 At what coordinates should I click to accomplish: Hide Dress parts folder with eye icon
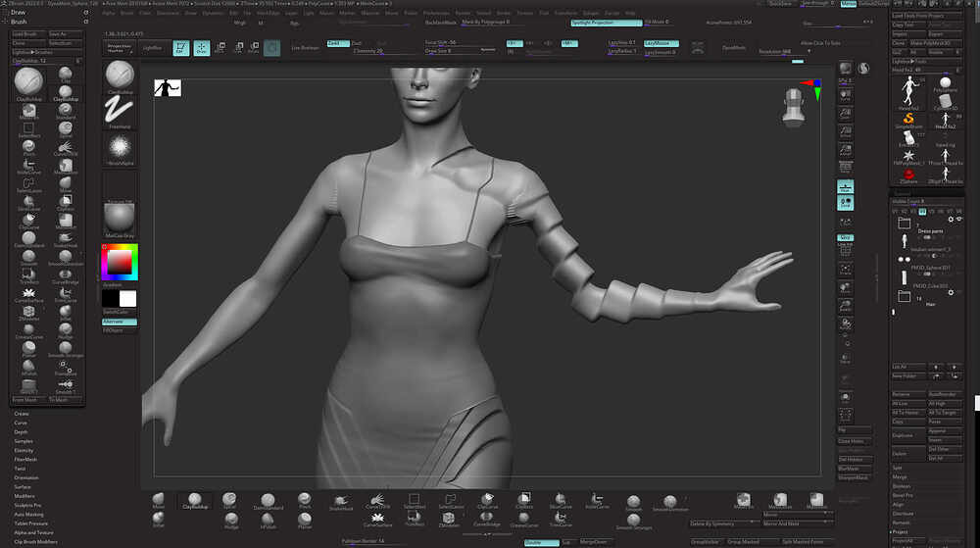959,220
